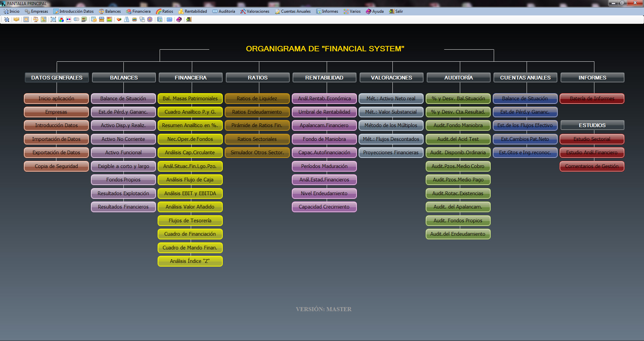Open the Valoraciones menu
The image size is (644, 341).
(x=255, y=11)
